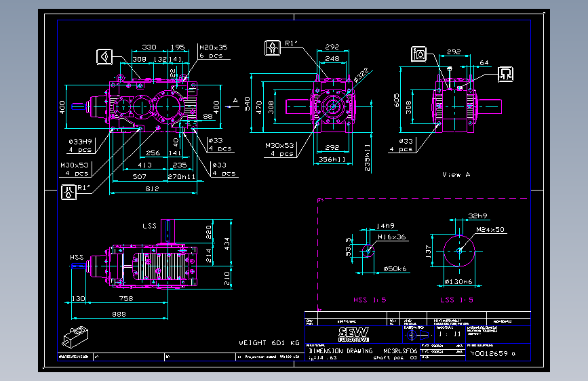This screenshot has width=588, height=381.
Task: Select dimension 210 on top view
Action: click(227, 278)
